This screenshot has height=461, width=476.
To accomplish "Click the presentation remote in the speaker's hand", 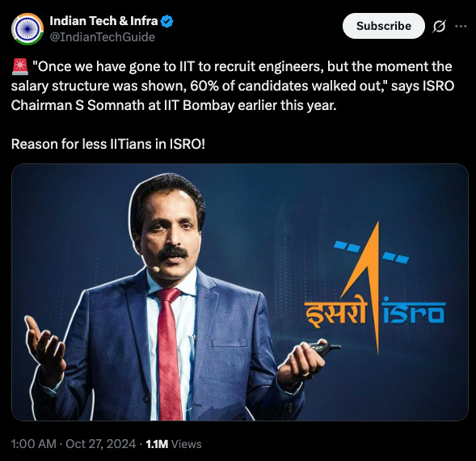I will tap(323, 348).
